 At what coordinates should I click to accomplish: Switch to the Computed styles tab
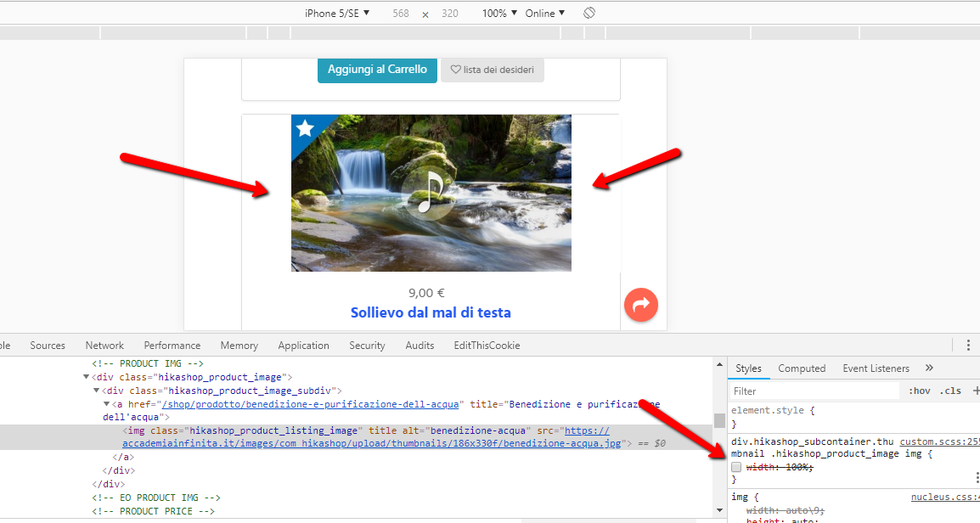click(x=802, y=368)
